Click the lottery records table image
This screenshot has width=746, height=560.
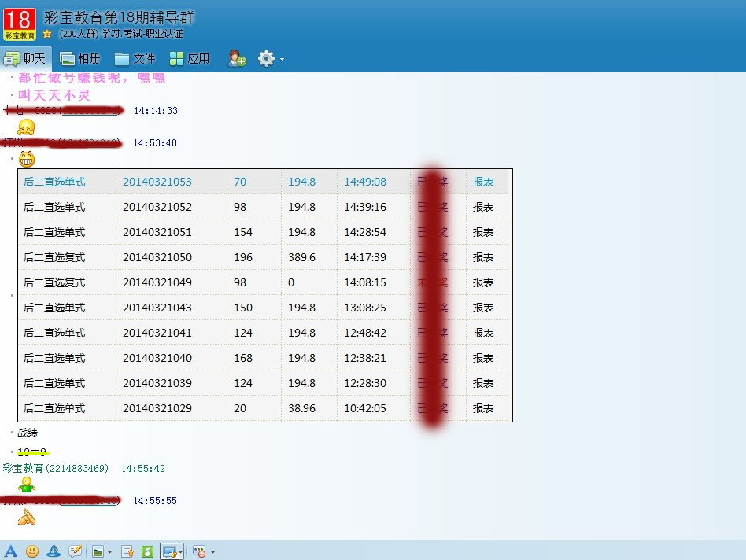click(264, 295)
